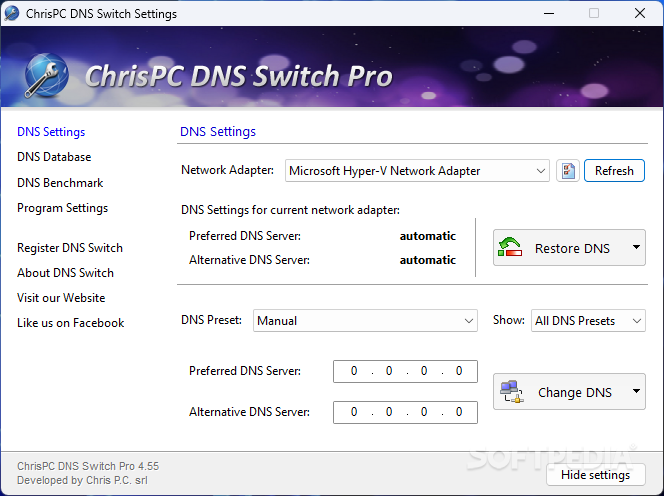Image resolution: width=664 pixels, height=496 pixels.
Task: Click the Change DNS button
Action: pyautogui.click(x=569, y=391)
